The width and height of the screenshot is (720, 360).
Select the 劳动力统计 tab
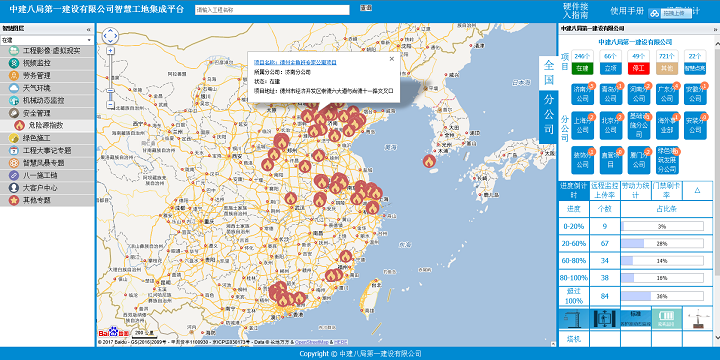pyautogui.click(x=636, y=191)
